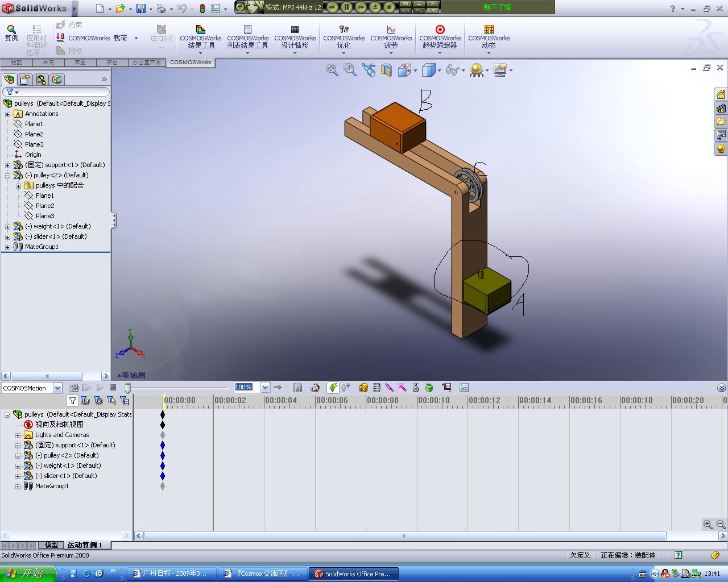This screenshot has width=728, height=582.
Task: Save the assembly with the floppy icon
Action: coord(140,8)
